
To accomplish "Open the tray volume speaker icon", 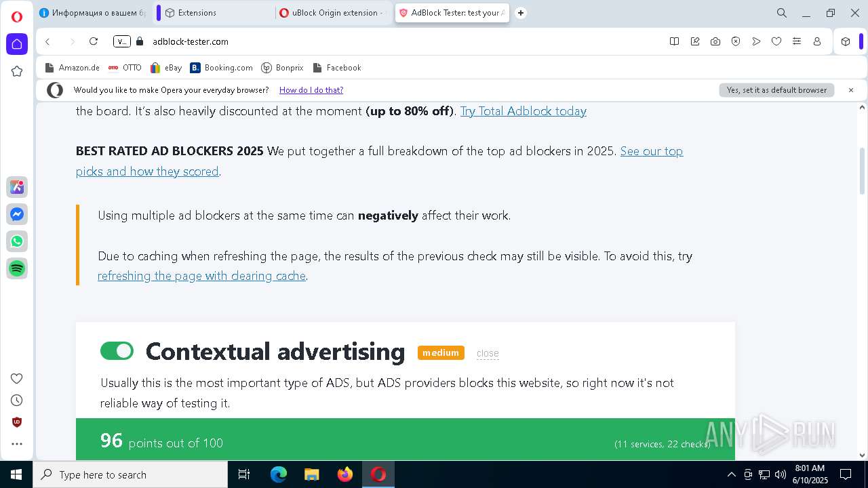I will 781,474.
